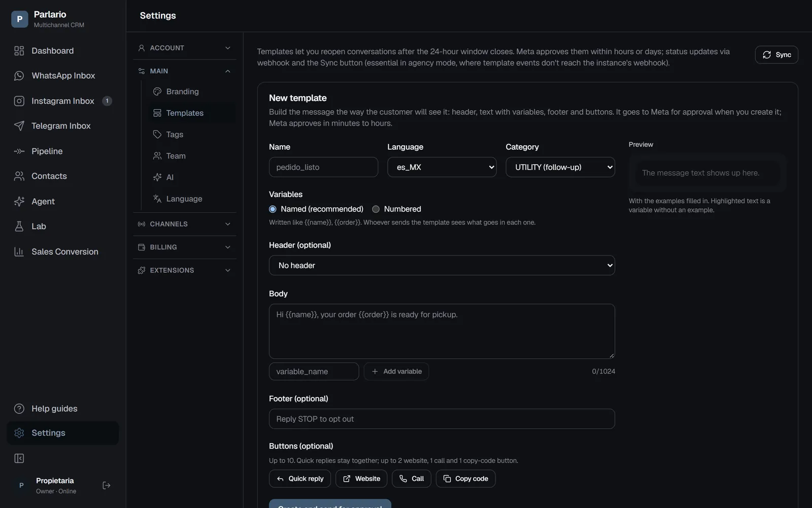Open the Pipeline icon in sidebar
Image resolution: width=812 pixels, height=508 pixels.
pyautogui.click(x=19, y=151)
